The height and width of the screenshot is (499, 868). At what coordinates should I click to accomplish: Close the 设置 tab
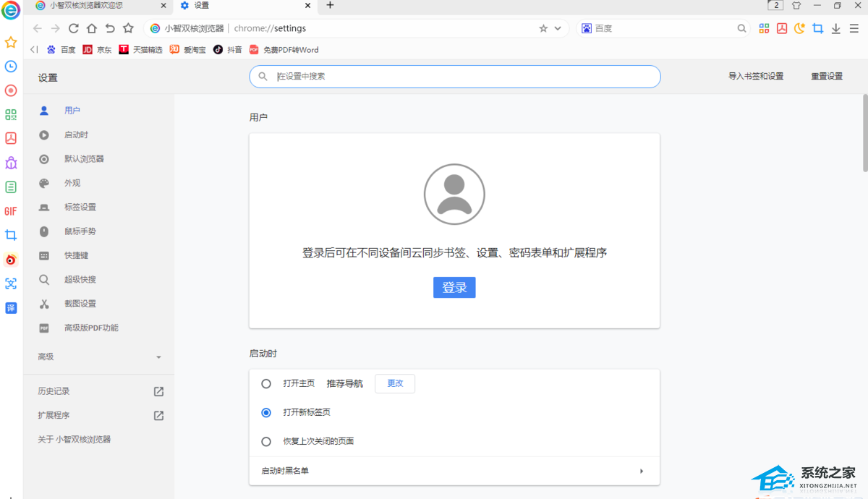pos(308,5)
